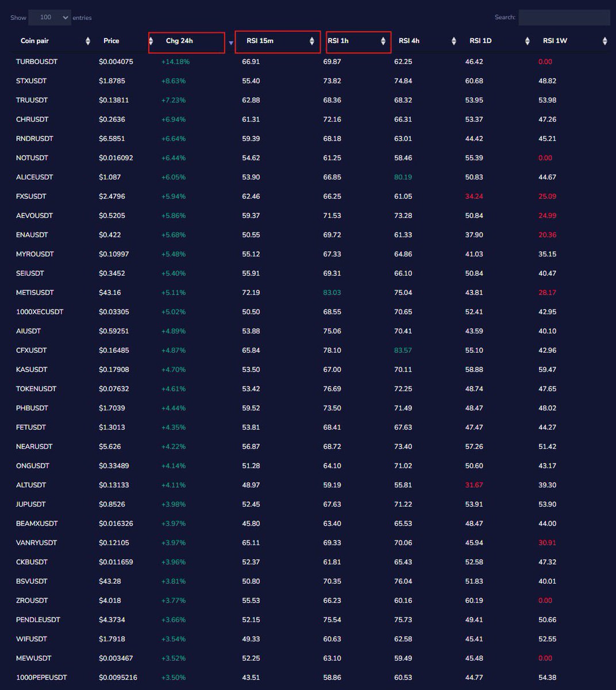
Task: Select the MEWUSDT coin pair
Action: pyautogui.click(x=34, y=658)
